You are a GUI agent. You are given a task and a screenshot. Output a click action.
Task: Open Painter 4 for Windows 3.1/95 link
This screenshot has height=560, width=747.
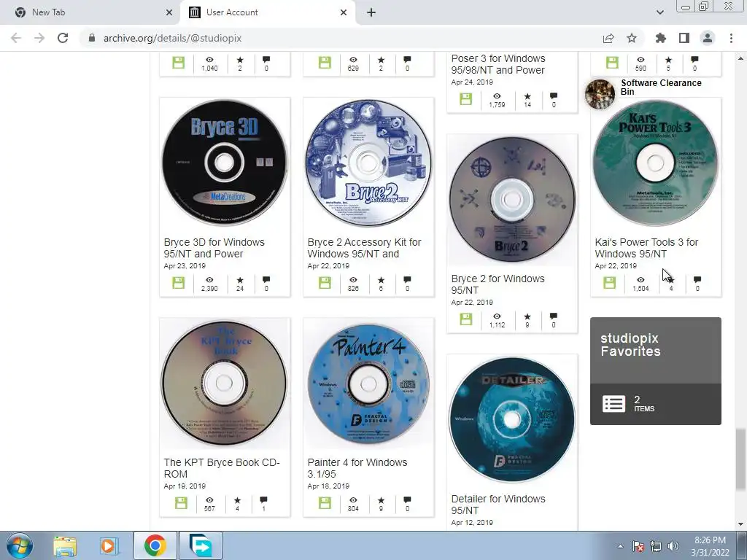[357, 468]
